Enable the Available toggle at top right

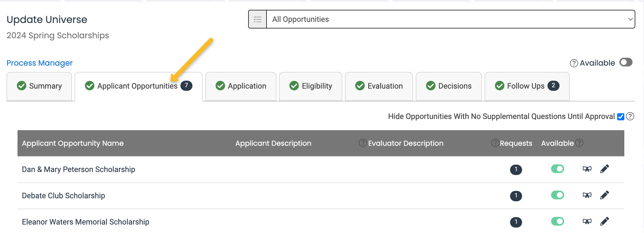626,62
